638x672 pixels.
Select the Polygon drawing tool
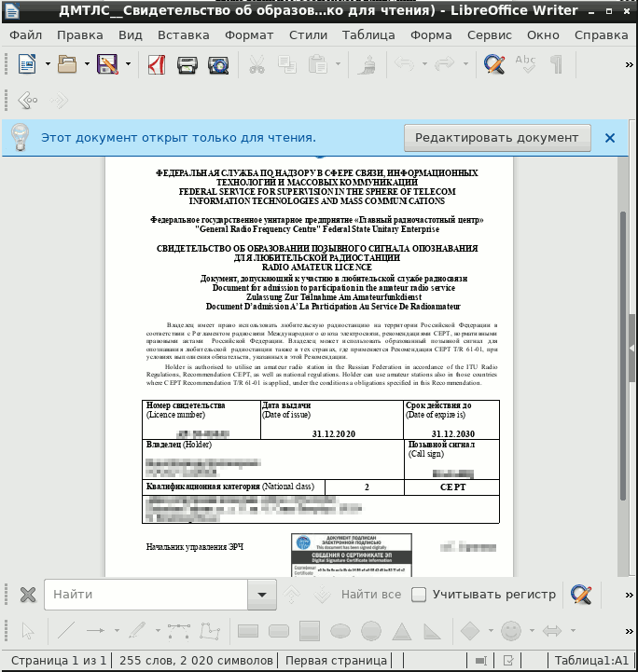[210, 631]
